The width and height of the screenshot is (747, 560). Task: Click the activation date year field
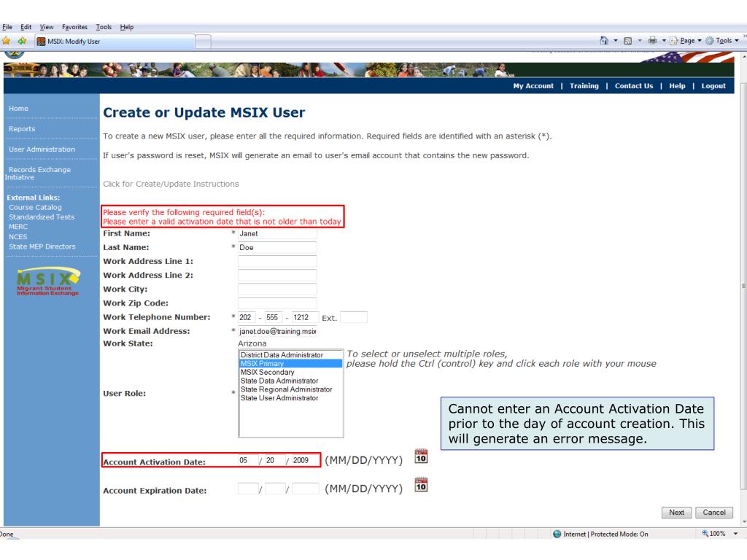pyautogui.click(x=305, y=460)
